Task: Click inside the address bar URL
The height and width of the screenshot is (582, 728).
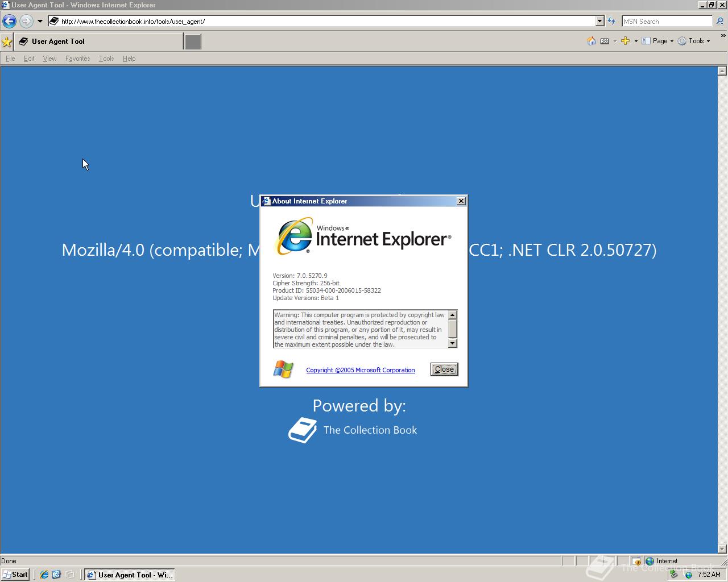Action: (133, 22)
